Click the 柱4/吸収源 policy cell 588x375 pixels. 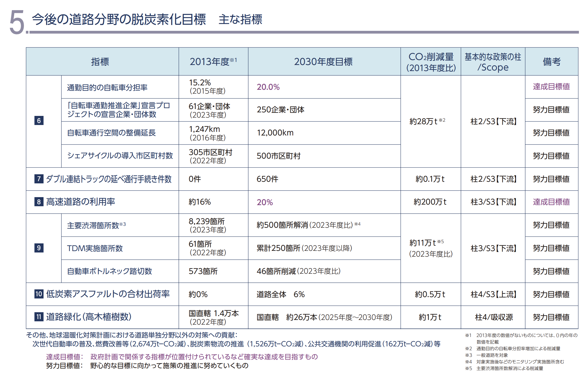point(494,317)
